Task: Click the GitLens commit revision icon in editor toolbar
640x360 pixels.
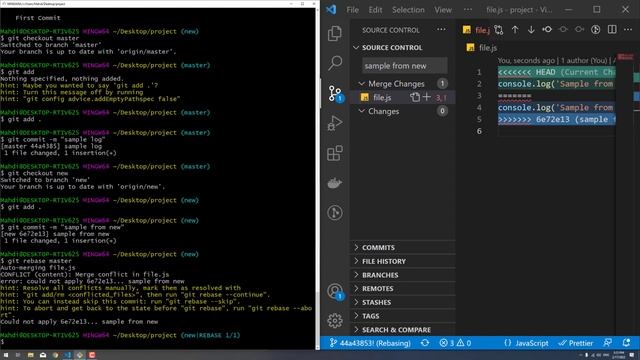Action: 547,30
